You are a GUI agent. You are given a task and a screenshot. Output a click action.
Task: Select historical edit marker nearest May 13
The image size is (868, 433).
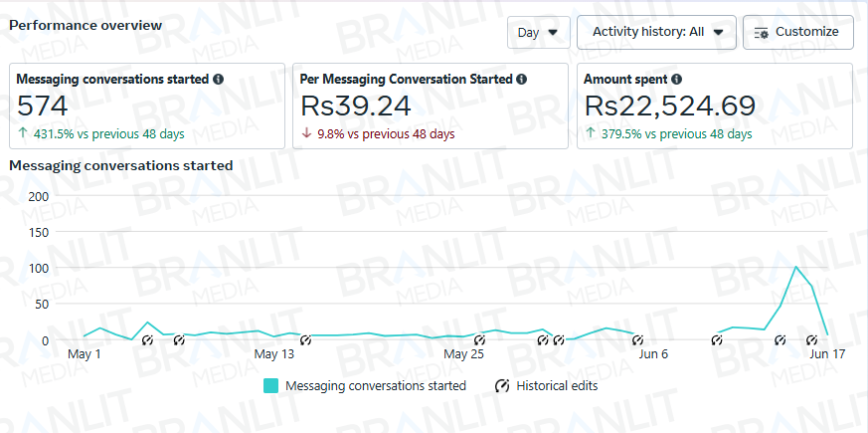305,340
